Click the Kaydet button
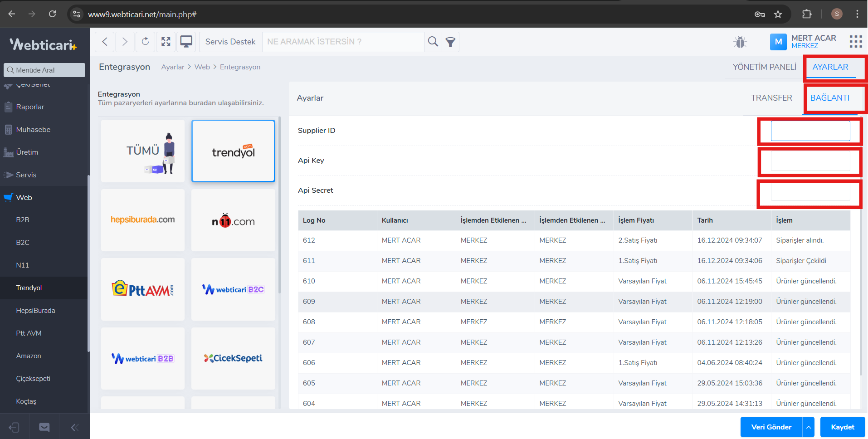 [x=842, y=427]
